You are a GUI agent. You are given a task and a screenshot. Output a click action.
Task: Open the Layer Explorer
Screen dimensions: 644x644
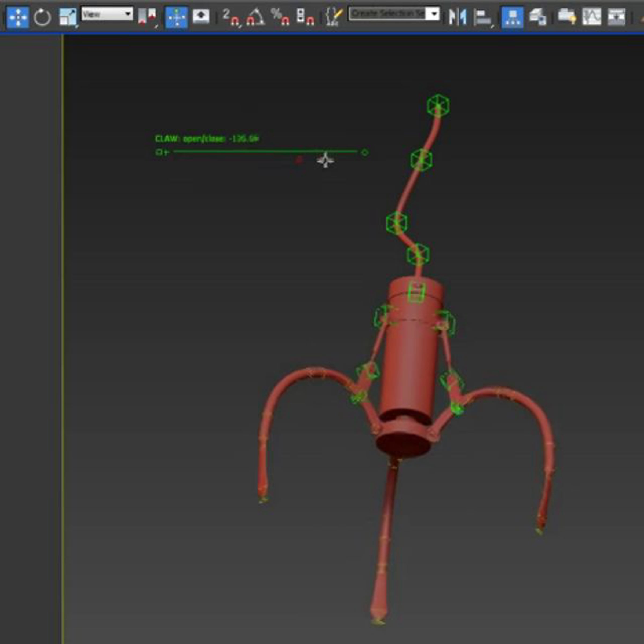[537, 17]
